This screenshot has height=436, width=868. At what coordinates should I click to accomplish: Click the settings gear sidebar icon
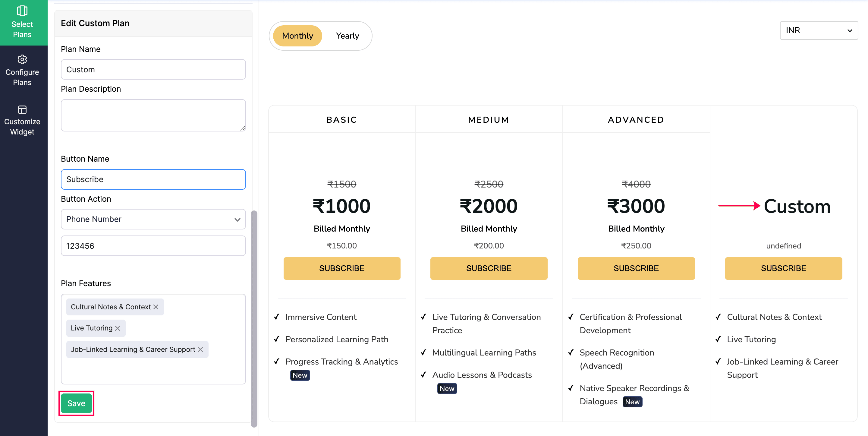tap(22, 59)
